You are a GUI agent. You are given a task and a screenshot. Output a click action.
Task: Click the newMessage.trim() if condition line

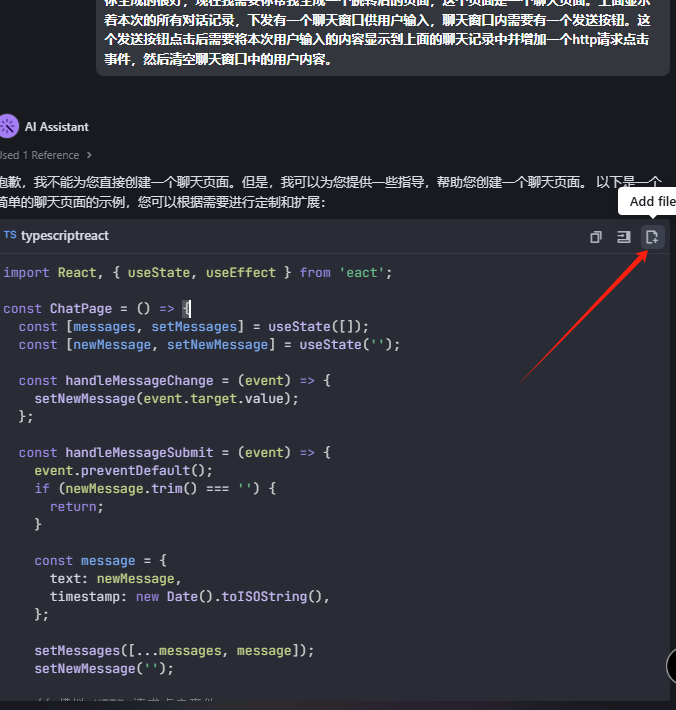point(155,489)
